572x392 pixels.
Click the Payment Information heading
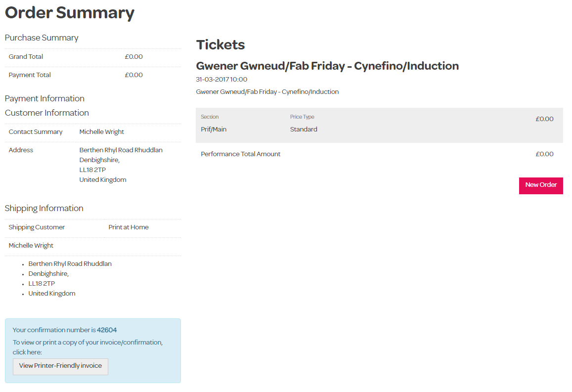point(44,98)
